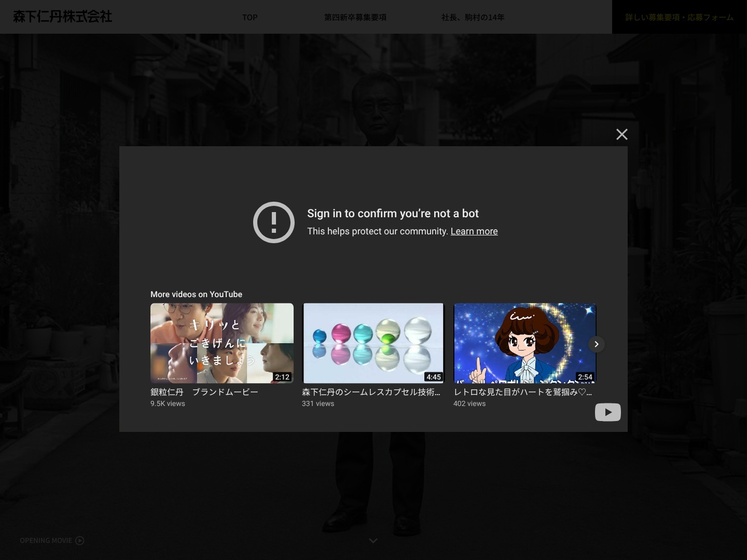The width and height of the screenshot is (747, 560).
Task: Follow the Learn more link
Action: 474,231
